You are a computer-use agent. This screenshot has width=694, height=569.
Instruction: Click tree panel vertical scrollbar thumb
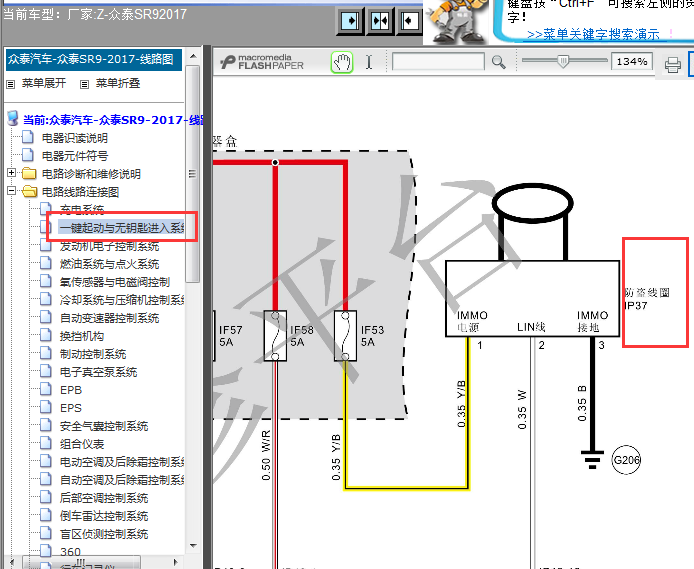193,173
